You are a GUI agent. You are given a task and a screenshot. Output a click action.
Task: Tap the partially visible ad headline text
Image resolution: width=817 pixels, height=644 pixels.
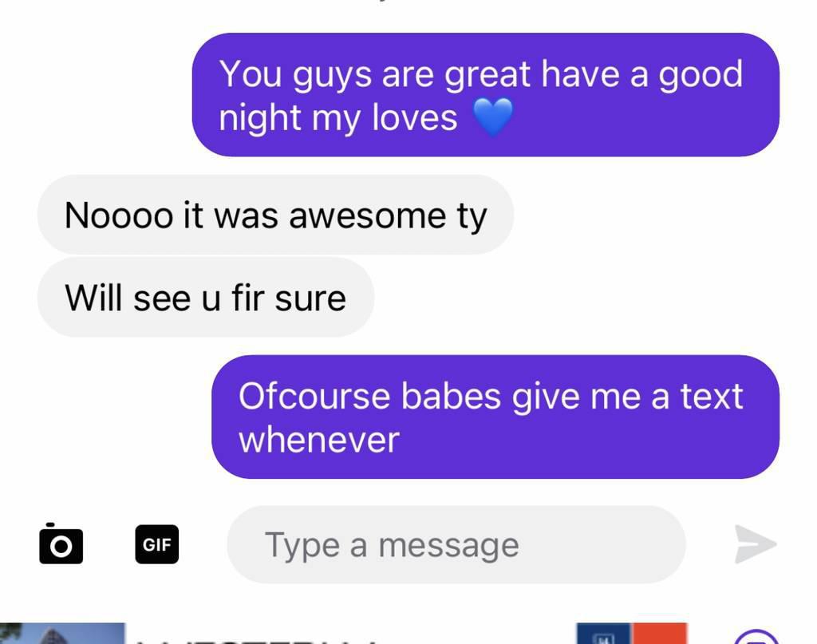(255, 640)
